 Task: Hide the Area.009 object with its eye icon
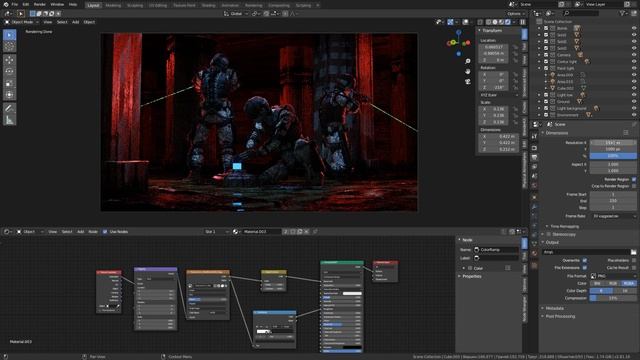point(634,75)
